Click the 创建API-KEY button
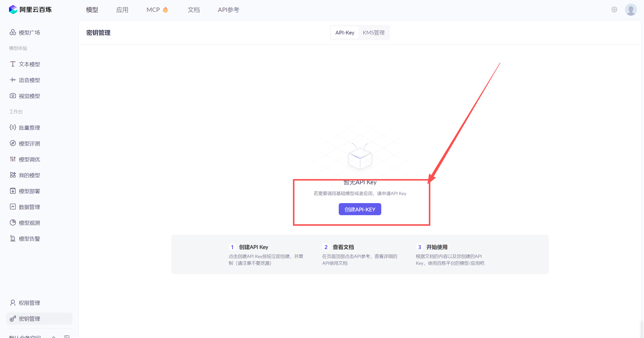This screenshot has height=338, width=644. pyautogui.click(x=360, y=209)
